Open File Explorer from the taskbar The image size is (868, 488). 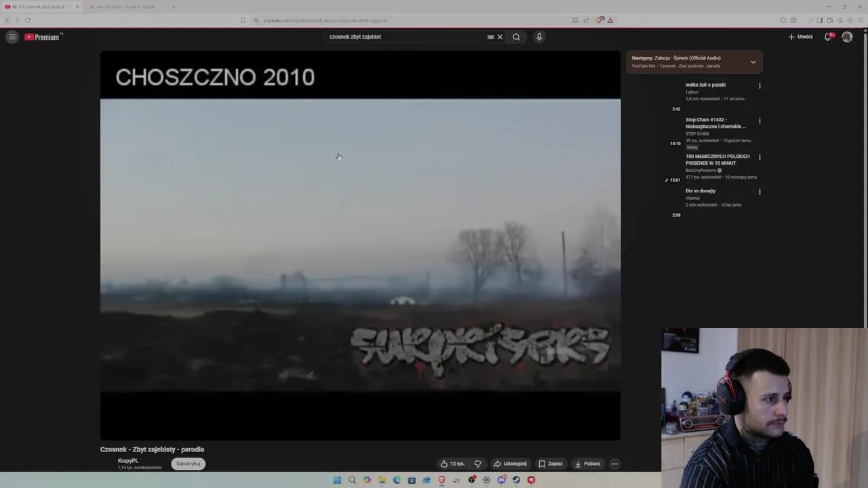click(x=382, y=480)
